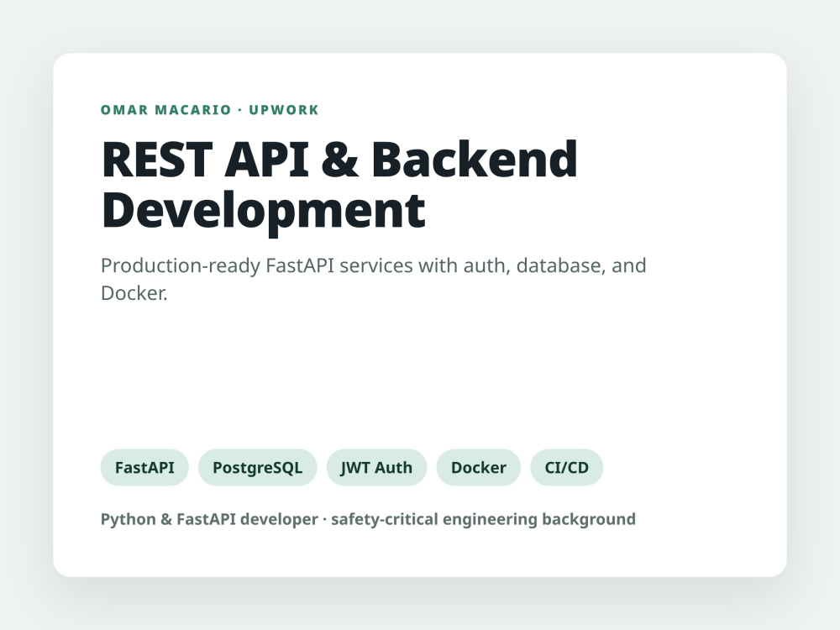Click the FastAPI tag pill
840x630 pixels.
point(144,467)
